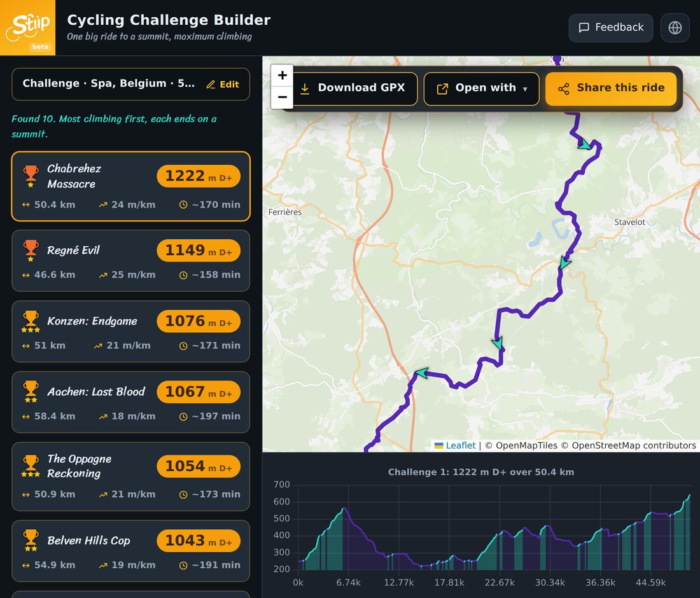Click the gradient icon beside 19 m/km
This screenshot has width=700, height=598.
[x=103, y=565]
